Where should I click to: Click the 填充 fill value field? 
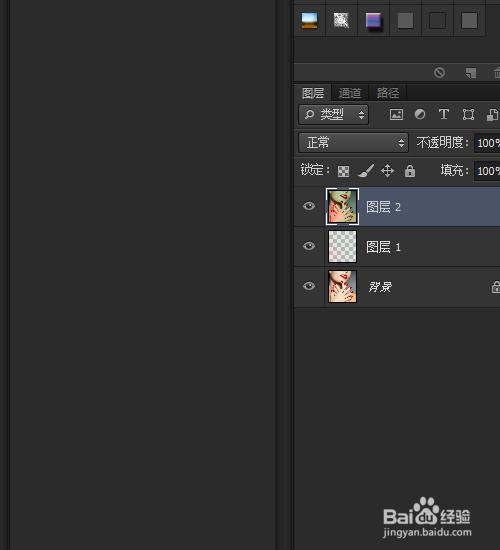pyautogui.click(x=487, y=171)
